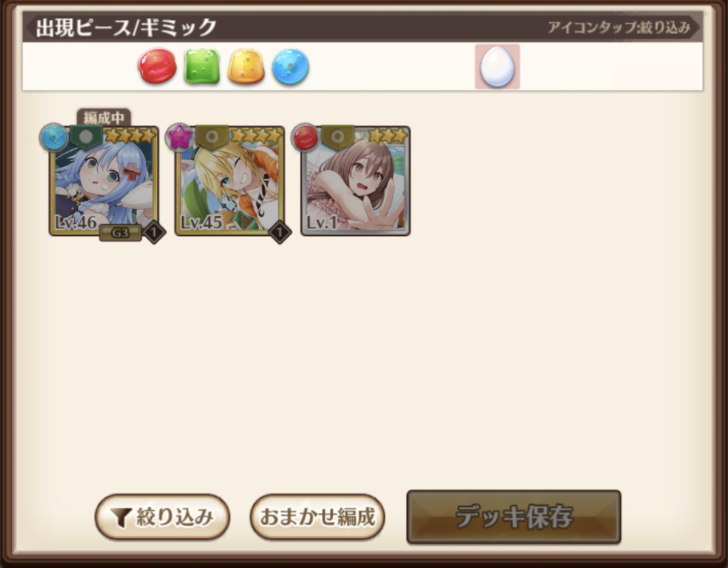Click the 出現ピース/ギミック header title

pyautogui.click(x=126, y=28)
